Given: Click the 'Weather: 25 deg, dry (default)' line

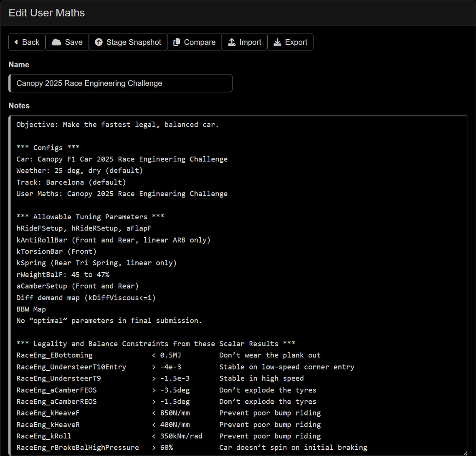Looking at the screenshot, I should click(x=79, y=171).
